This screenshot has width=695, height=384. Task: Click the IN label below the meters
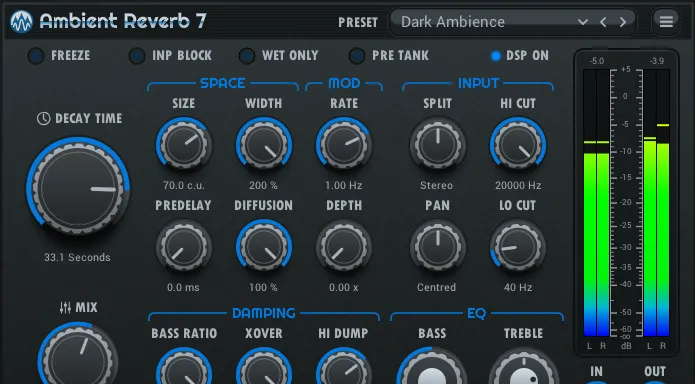tap(596, 372)
